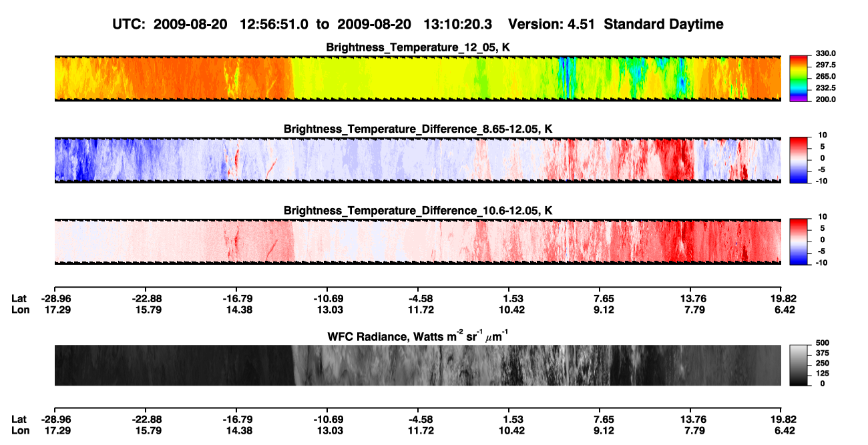Screen dimensions: 868x445
Task: Click the WFC Radiance grayscale image strip
Action: coord(417,366)
